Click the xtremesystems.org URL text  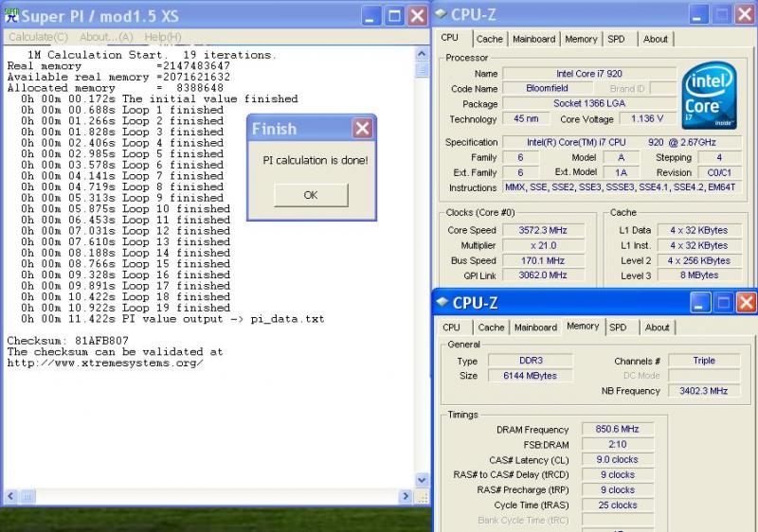point(105,364)
